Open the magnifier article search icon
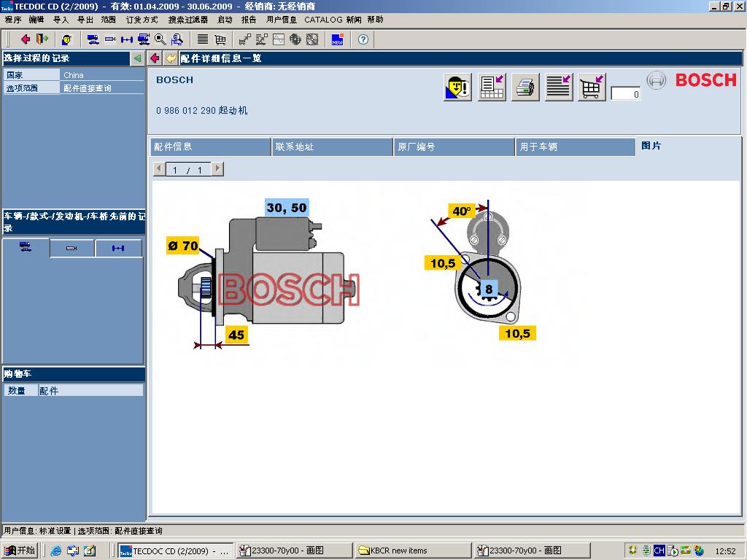This screenshot has width=747, height=560. click(160, 39)
